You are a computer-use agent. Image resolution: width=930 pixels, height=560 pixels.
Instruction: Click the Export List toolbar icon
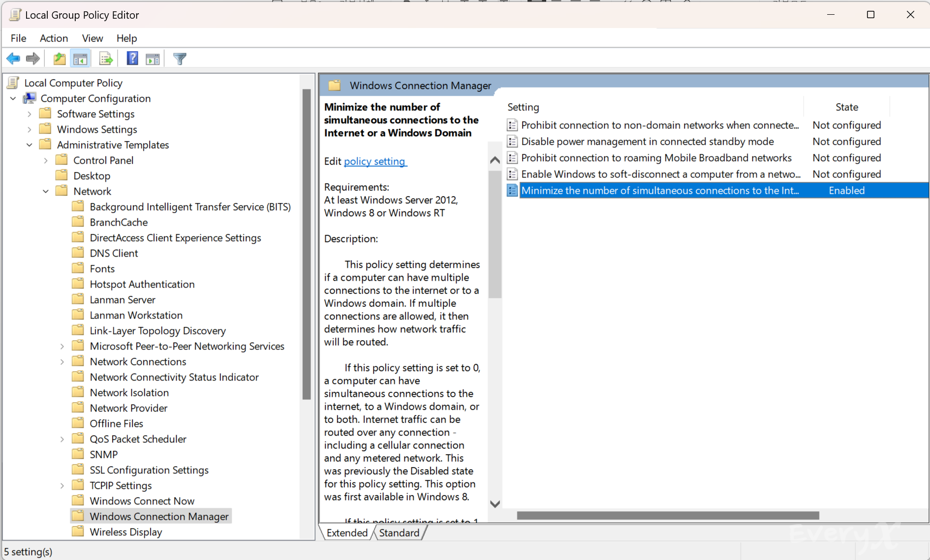[x=106, y=59]
